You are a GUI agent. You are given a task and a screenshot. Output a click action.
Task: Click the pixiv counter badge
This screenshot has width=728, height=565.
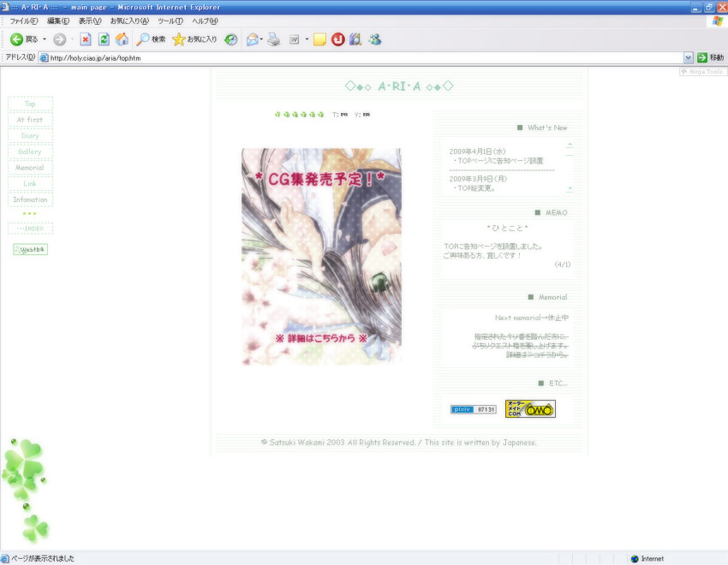[x=473, y=409]
